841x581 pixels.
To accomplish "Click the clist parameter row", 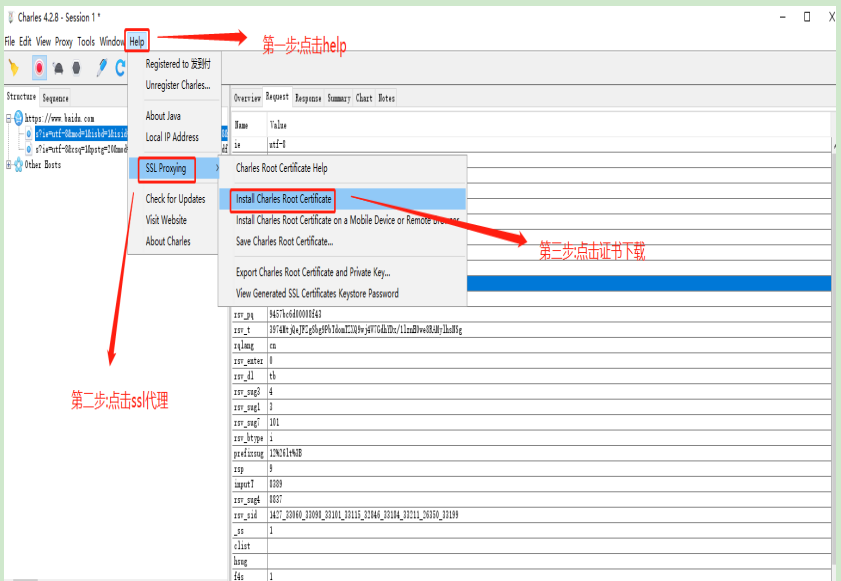I will [532, 546].
